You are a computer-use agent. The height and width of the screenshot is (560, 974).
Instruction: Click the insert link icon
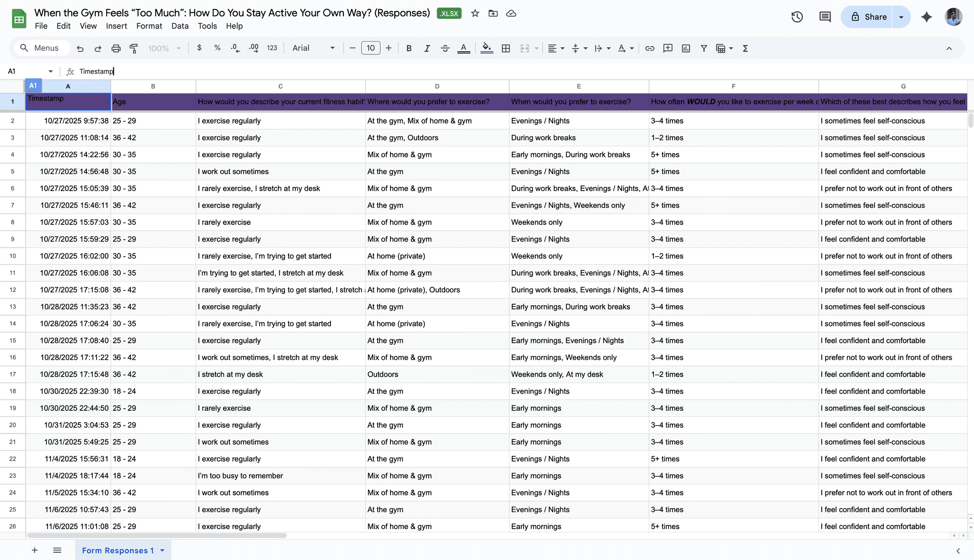(x=650, y=48)
